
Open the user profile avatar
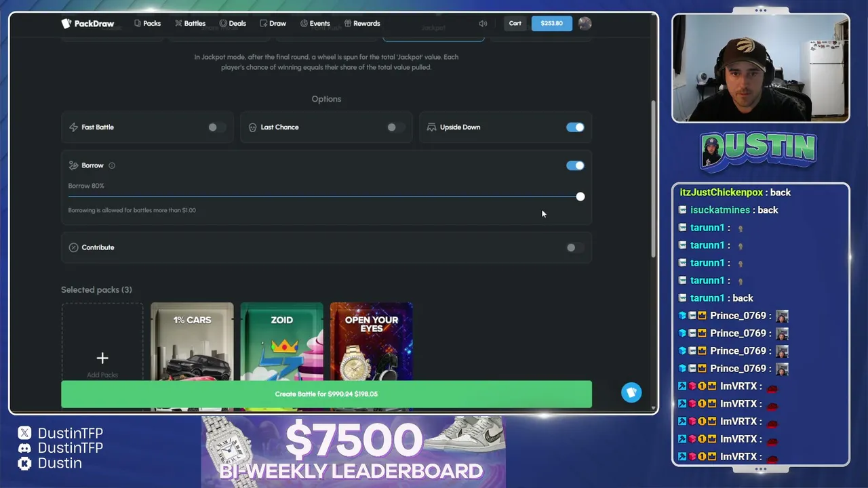pos(585,23)
